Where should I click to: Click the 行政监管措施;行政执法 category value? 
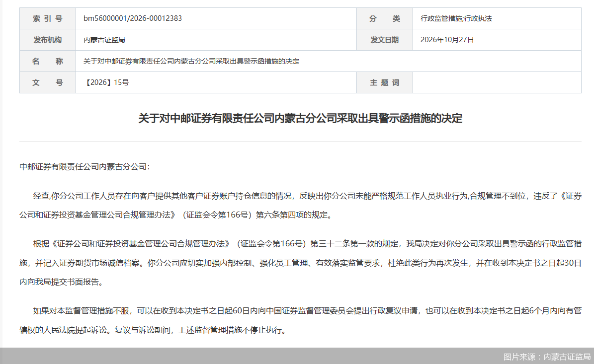pyautogui.click(x=456, y=18)
